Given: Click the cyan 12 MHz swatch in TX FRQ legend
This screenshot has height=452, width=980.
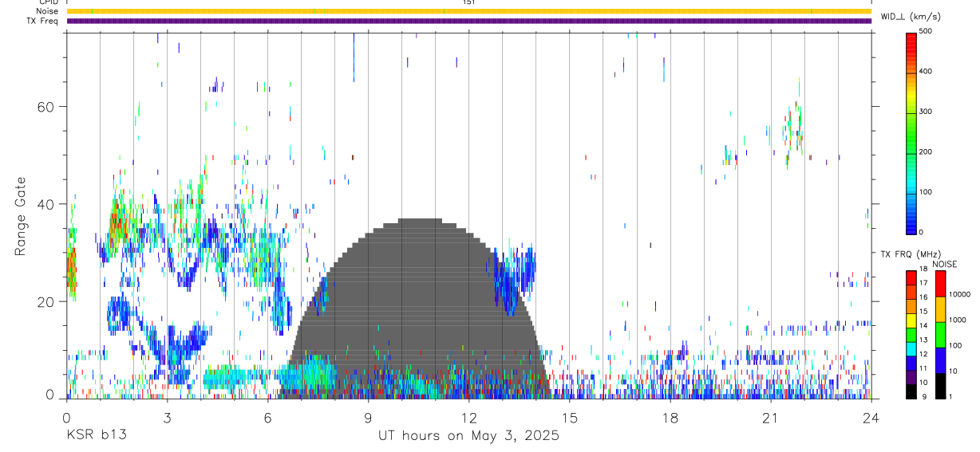Looking at the screenshot, I should (911, 349).
